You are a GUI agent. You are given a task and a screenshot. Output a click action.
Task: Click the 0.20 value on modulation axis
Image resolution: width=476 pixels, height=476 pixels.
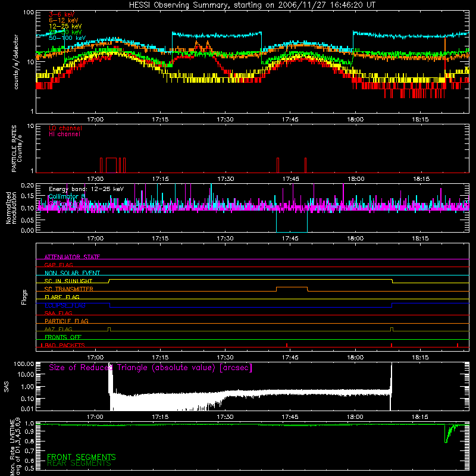[27, 185]
